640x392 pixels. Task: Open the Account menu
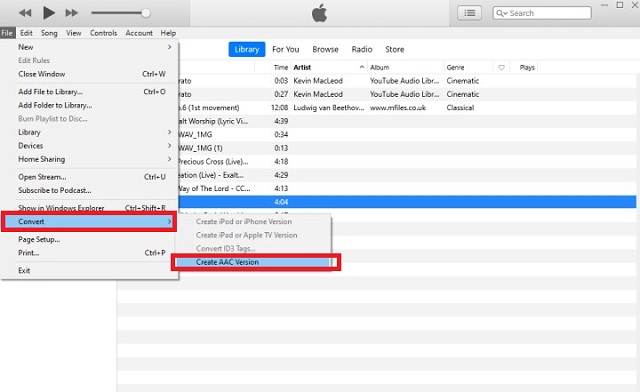[139, 33]
